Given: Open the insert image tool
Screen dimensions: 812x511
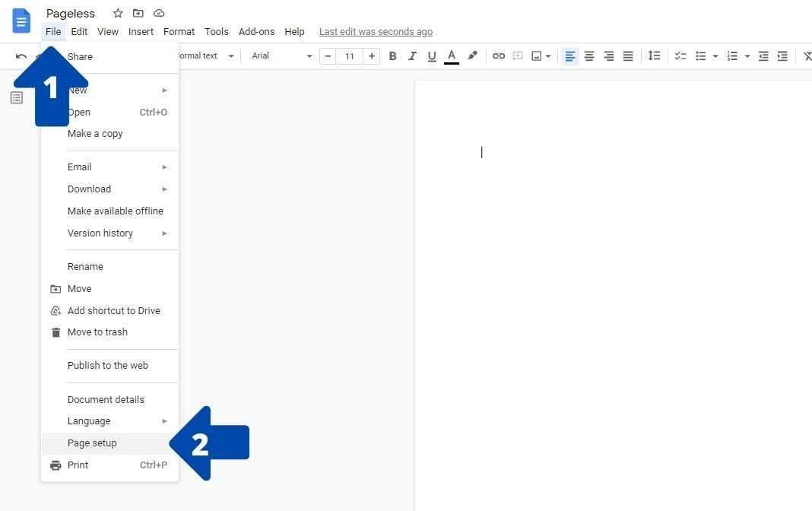Looking at the screenshot, I should (536, 56).
